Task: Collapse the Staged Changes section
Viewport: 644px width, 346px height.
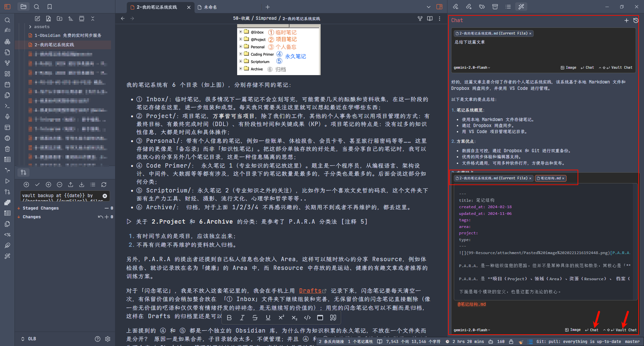Action: tap(19, 208)
